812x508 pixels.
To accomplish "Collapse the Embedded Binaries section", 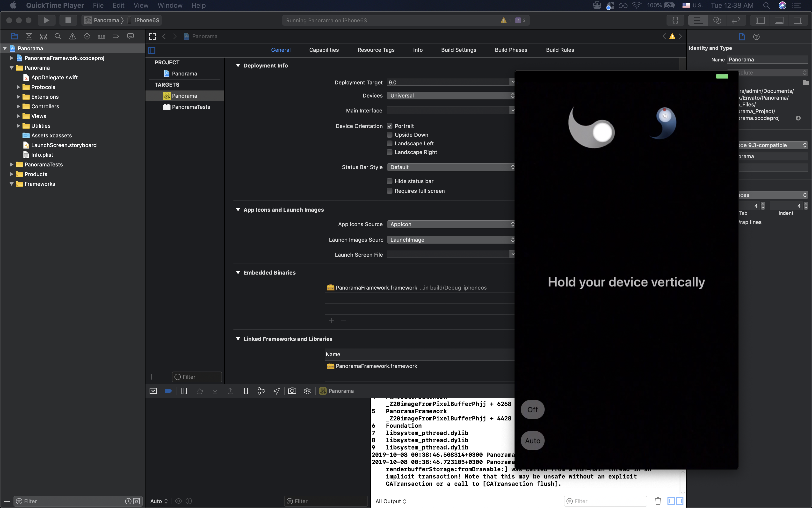I will (238, 272).
